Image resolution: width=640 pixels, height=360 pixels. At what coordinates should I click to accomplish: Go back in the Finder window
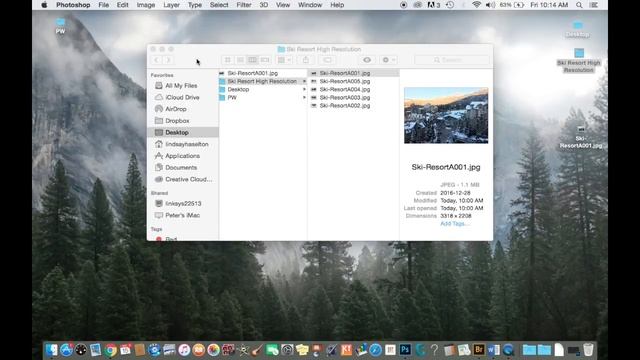157,60
